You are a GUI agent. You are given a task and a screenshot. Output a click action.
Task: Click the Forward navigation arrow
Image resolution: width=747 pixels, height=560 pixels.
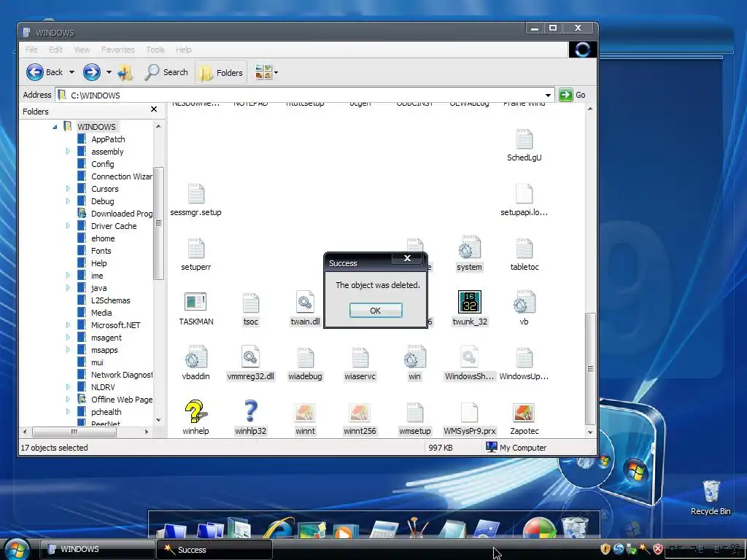(91, 72)
